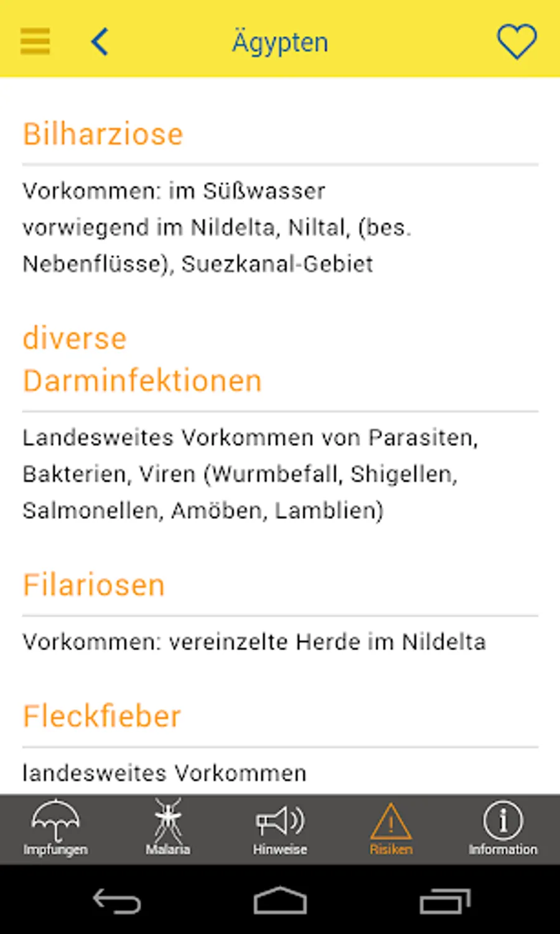Open Android recent apps button

[445, 901]
